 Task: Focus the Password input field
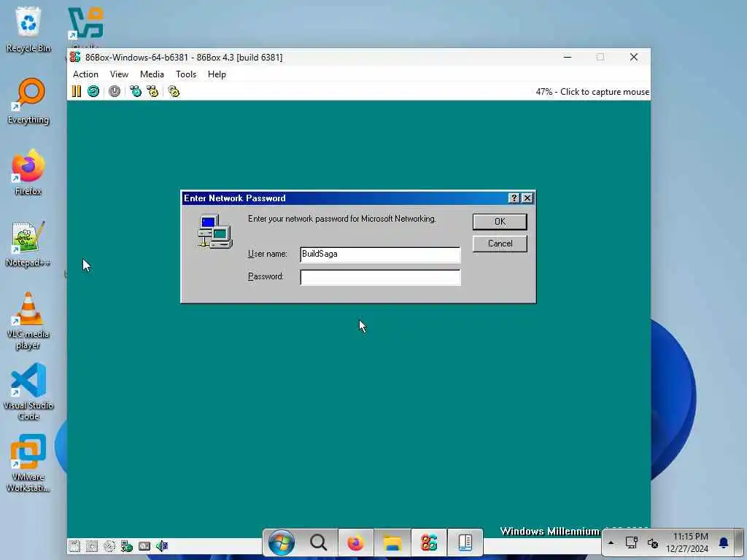point(380,277)
